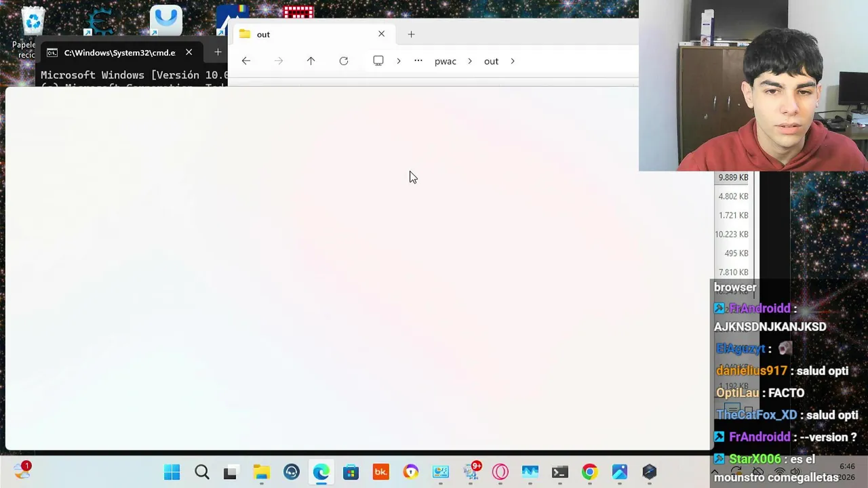Go back in the out File Explorer window
Viewport: 868px width, 488px height.
(246, 61)
